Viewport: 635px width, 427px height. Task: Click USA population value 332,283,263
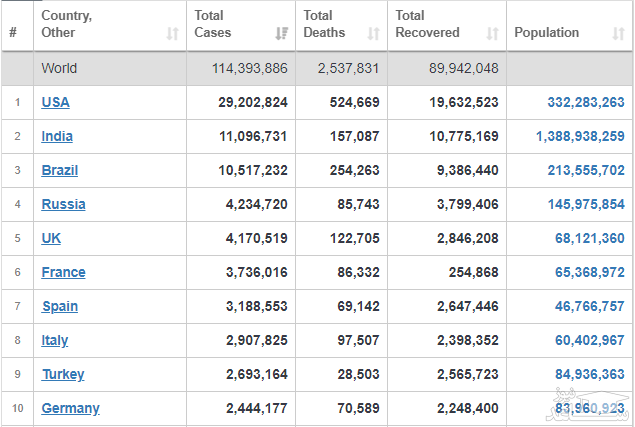point(586,102)
